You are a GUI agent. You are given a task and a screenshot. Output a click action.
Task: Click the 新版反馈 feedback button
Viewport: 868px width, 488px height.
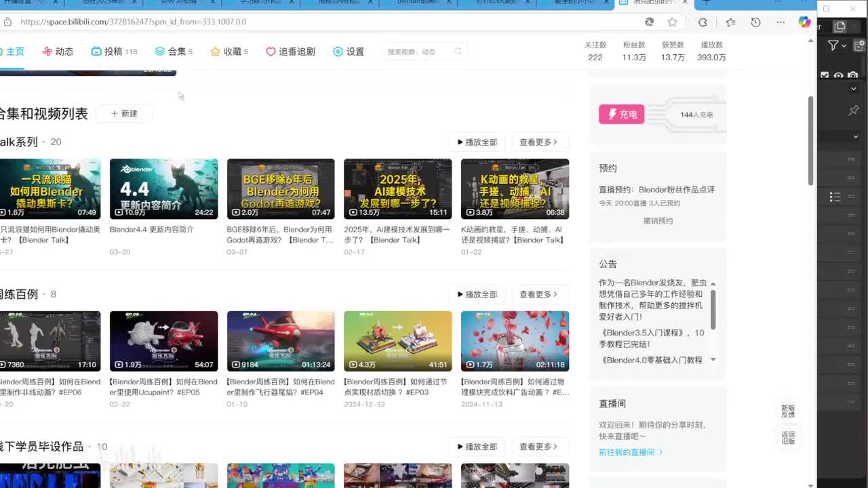point(788,411)
